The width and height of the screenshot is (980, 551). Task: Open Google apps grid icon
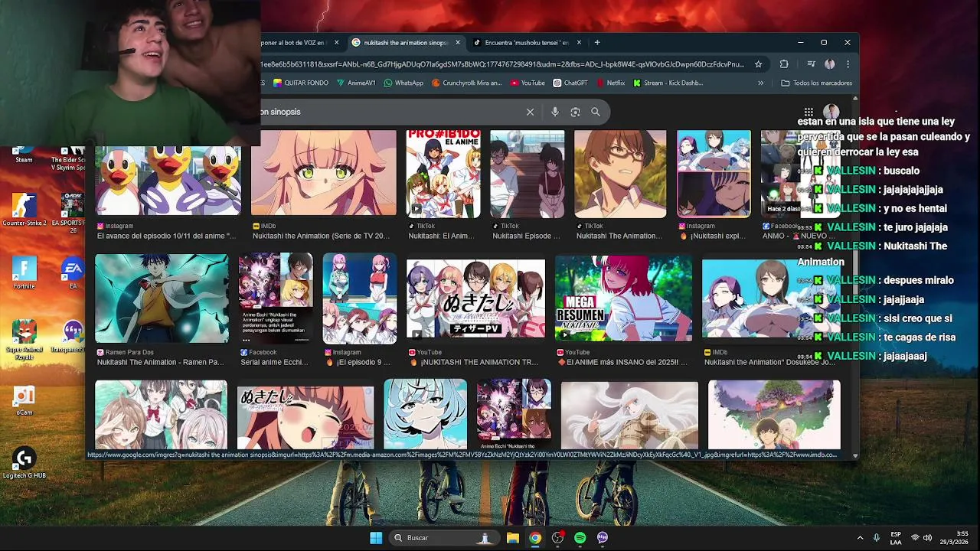[x=808, y=112]
